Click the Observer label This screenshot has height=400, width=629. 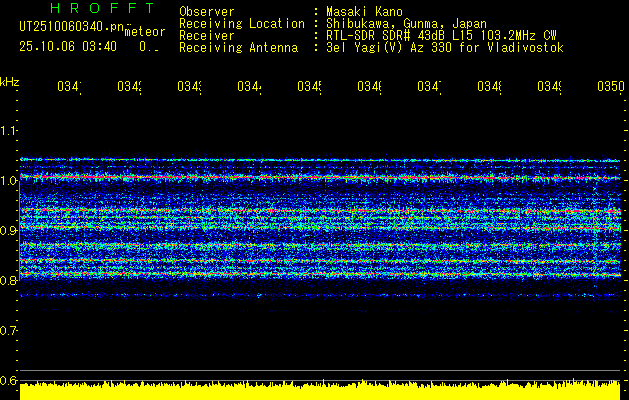coord(207,12)
